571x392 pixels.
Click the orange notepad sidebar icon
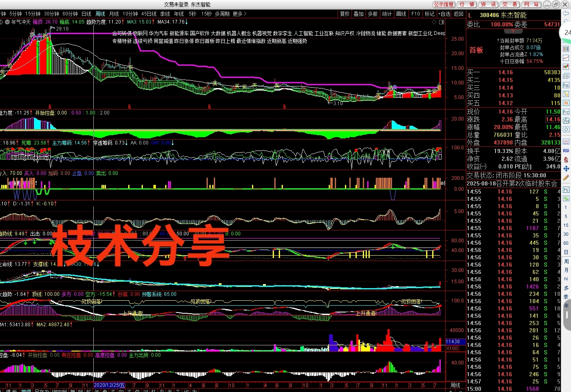point(566,103)
